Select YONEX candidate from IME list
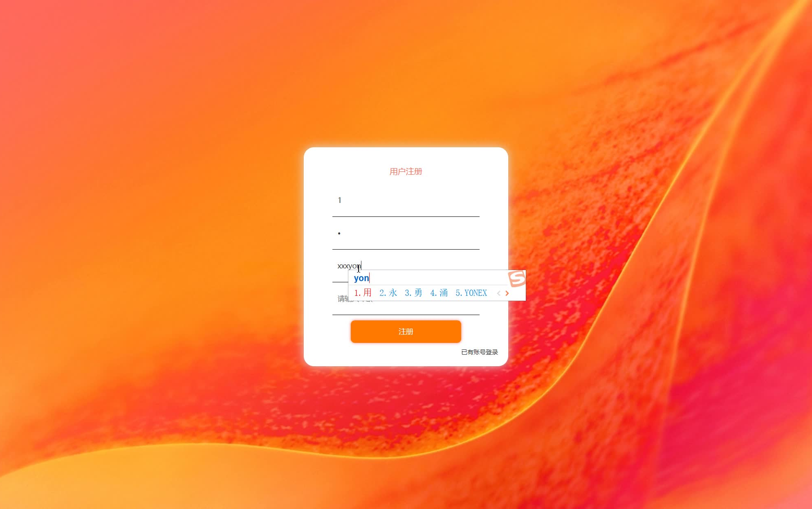The width and height of the screenshot is (812, 509). pyautogui.click(x=473, y=293)
